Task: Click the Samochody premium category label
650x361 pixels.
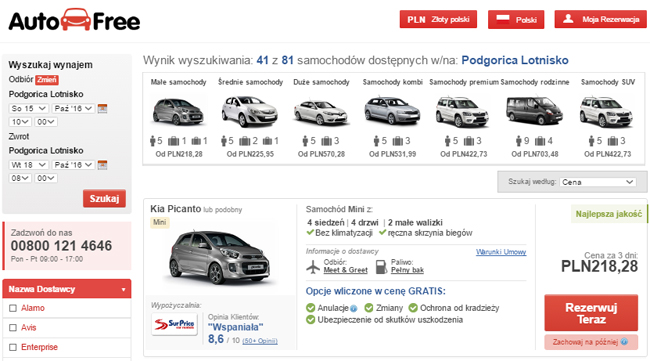Action: [464, 82]
